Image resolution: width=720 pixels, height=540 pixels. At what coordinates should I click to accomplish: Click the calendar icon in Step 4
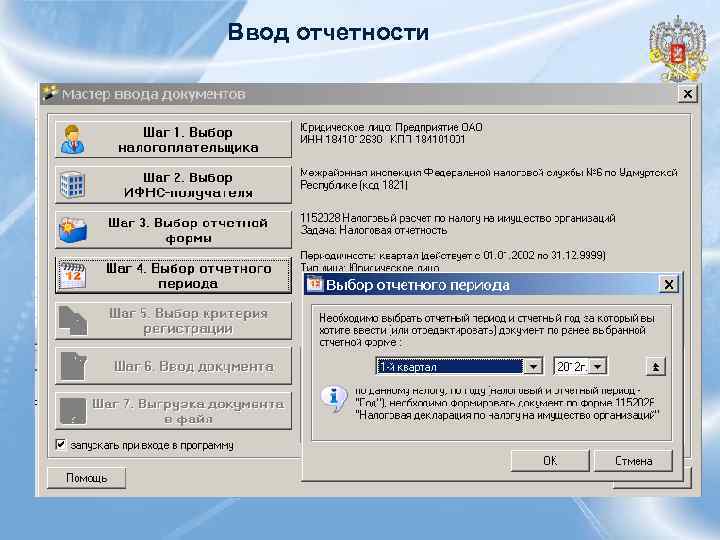tap(73, 276)
